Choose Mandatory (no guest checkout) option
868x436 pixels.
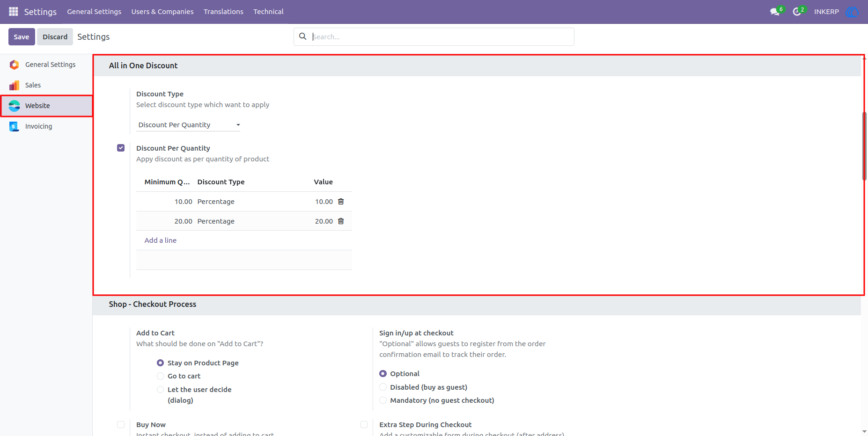tap(383, 400)
